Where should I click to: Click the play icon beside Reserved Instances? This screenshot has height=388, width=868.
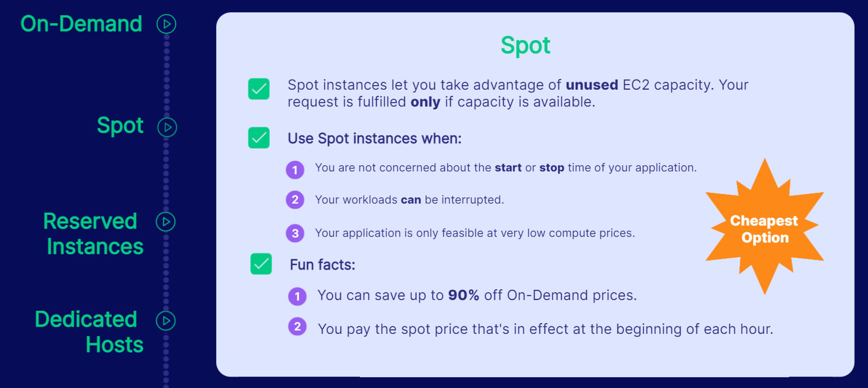[x=166, y=222]
